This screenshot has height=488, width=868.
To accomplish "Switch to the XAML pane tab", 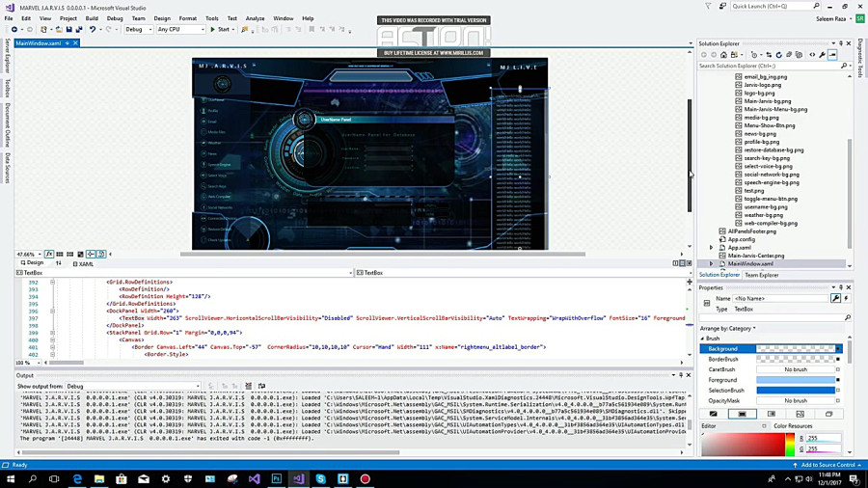I will coord(84,264).
